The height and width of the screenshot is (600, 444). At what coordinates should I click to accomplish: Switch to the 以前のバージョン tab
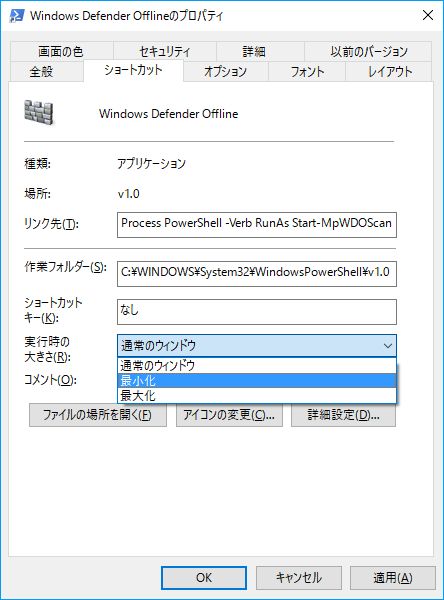(x=368, y=51)
